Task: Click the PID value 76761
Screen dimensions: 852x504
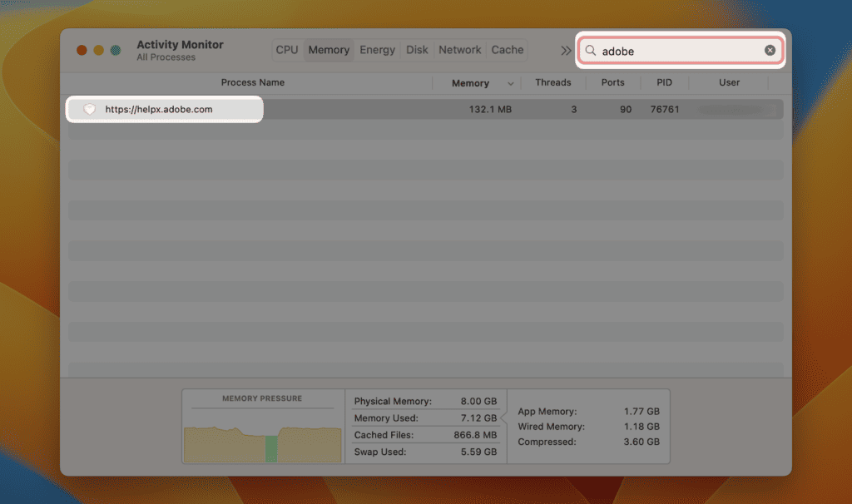Action: click(665, 109)
